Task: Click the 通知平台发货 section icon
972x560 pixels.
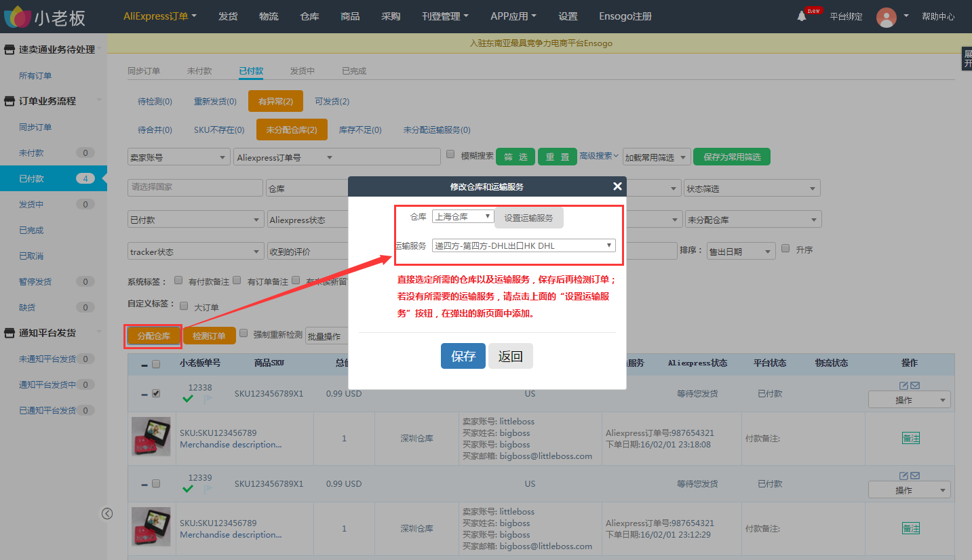Action: coord(9,333)
